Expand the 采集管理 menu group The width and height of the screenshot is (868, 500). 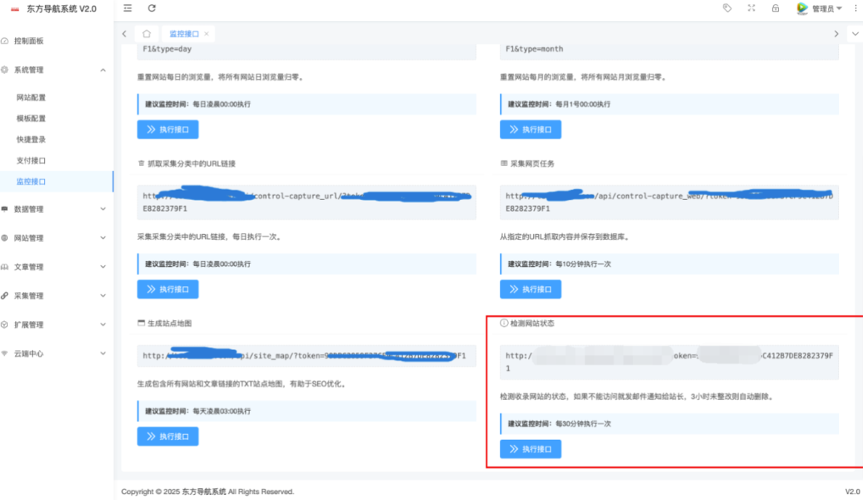(x=57, y=296)
